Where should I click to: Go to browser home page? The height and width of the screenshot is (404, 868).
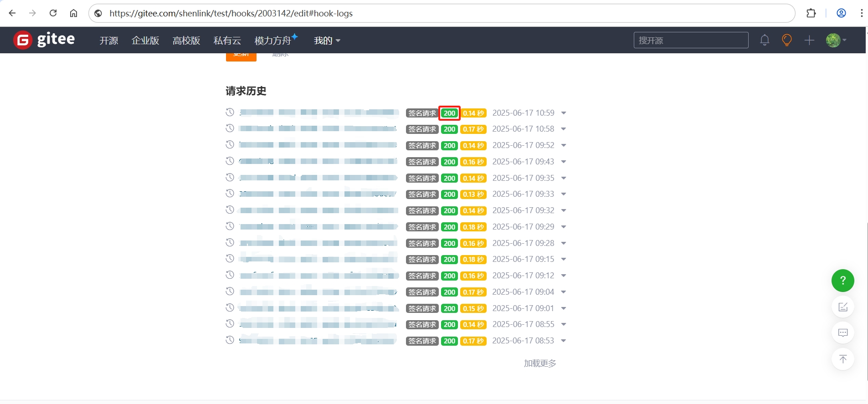pos(73,13)
